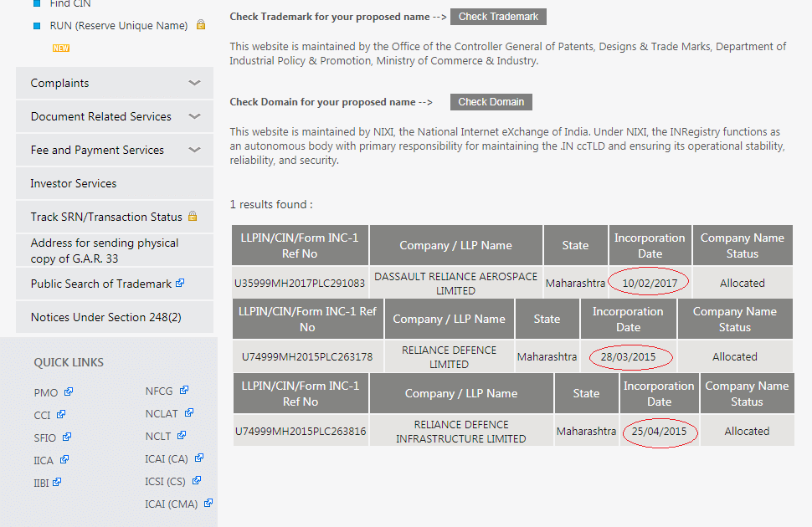This screenshot has height=527, width=812.
Task: Click the lock icon beside Track SRN/Transaction Status
Action: pos(193,216)
